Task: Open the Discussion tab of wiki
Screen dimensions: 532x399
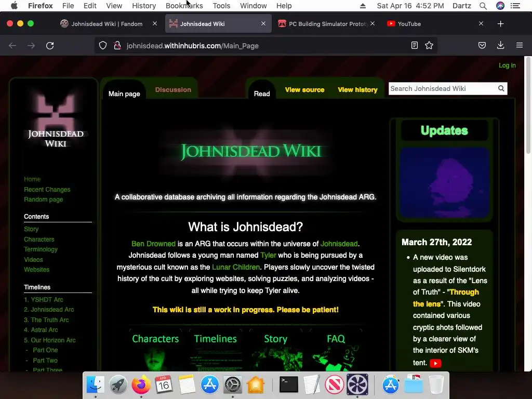Action: click(173, 89)
